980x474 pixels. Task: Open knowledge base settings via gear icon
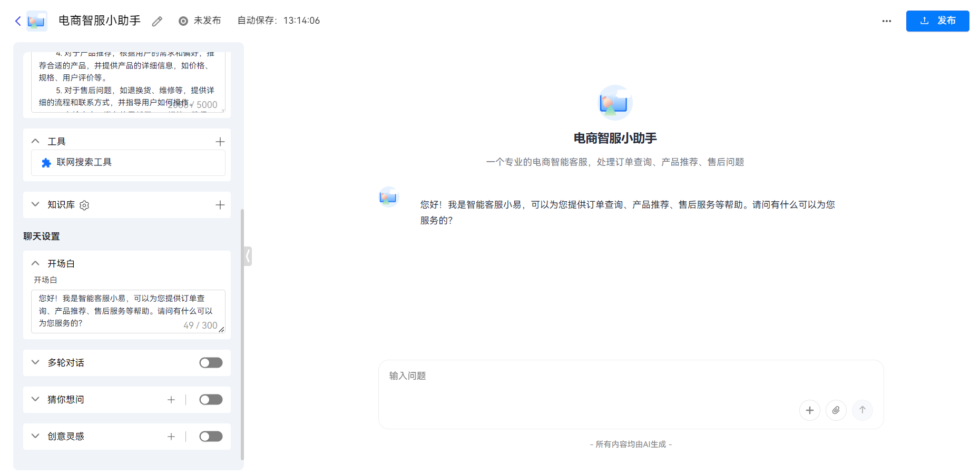[84, 205]
